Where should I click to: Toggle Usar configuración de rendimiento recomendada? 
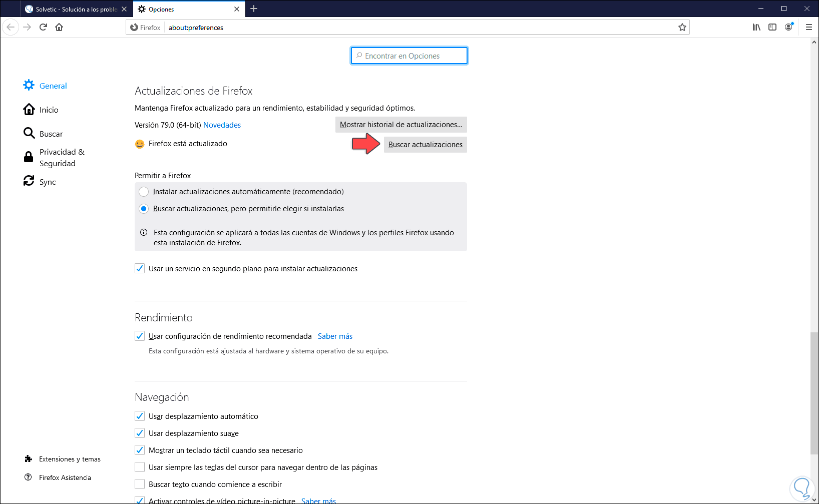(140, 336)
